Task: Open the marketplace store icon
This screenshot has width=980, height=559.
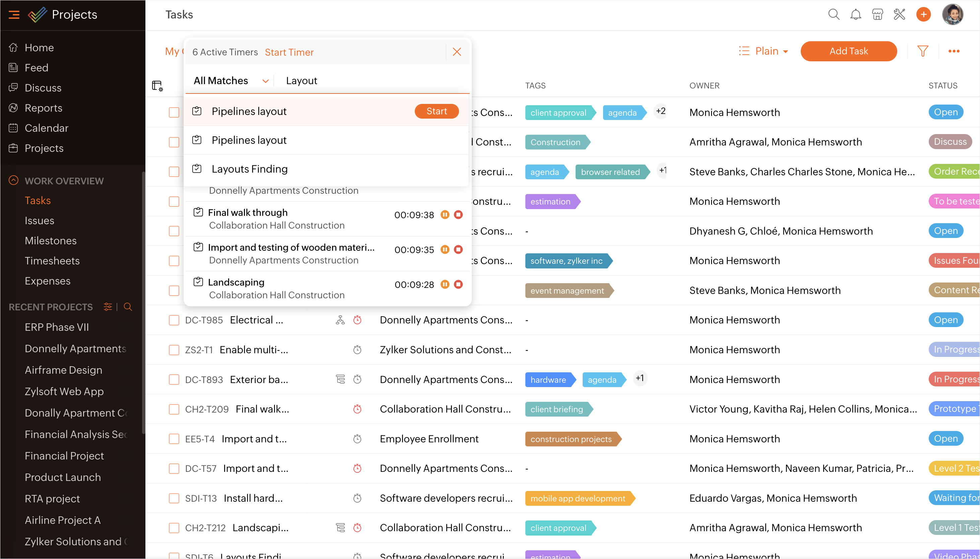Action: 877,15
